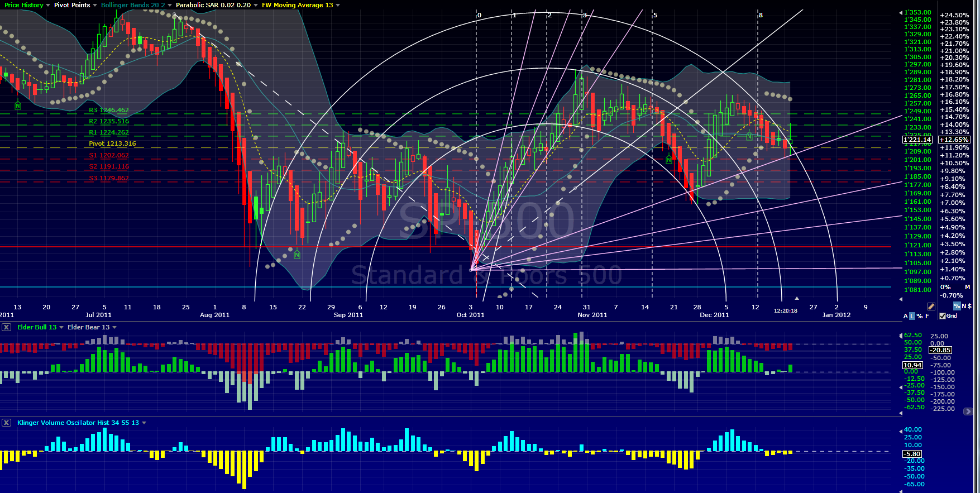Click the right arrow scroll button
Screen dimensions: 980x493
(x=968, y=411)
